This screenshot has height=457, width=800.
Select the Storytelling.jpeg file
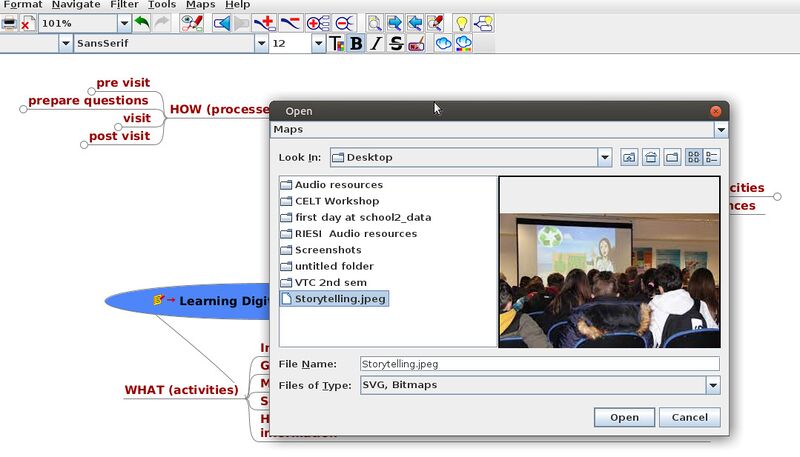coord(334,299)
